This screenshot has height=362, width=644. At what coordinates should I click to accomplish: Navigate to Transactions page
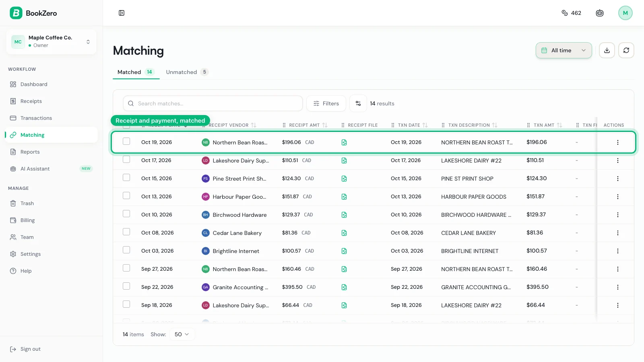[x=51, y=118]
